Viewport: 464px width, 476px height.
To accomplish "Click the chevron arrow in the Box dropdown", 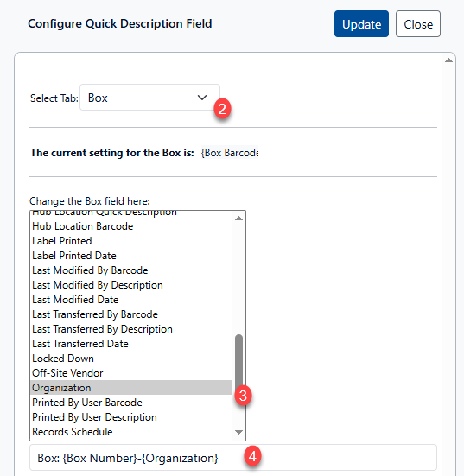I will click(202, 98).
